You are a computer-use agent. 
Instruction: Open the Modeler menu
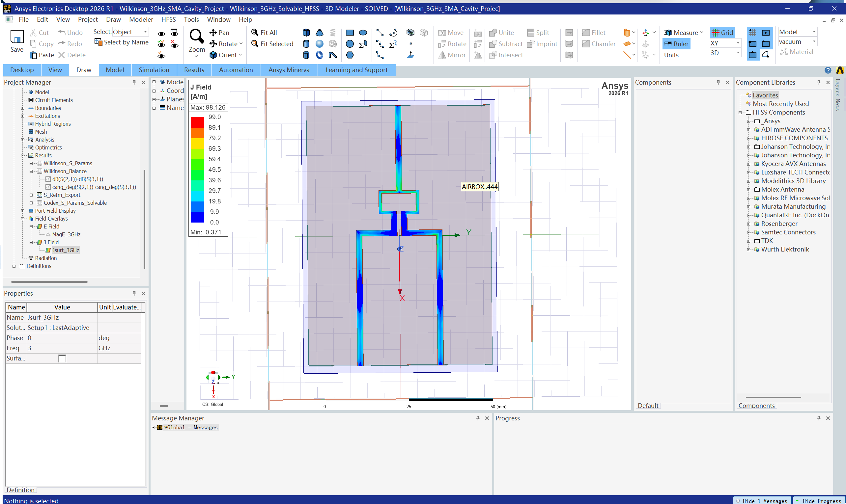(141, 19)
